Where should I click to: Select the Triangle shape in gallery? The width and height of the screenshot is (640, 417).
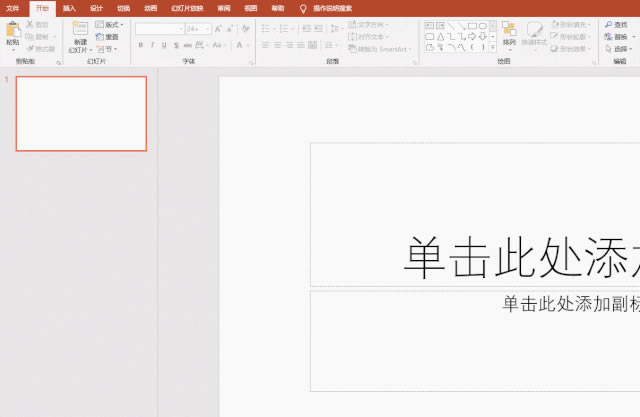(440, 37)
